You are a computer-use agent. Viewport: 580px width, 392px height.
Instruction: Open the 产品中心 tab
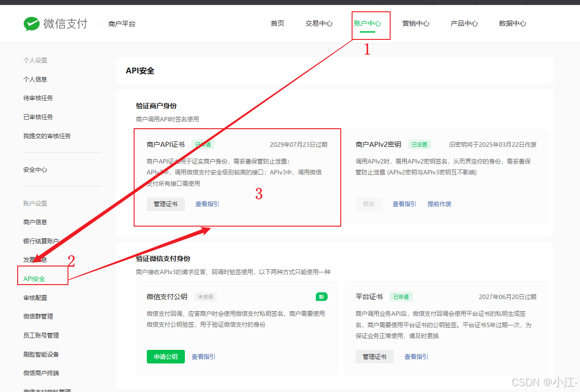(464, 24)
